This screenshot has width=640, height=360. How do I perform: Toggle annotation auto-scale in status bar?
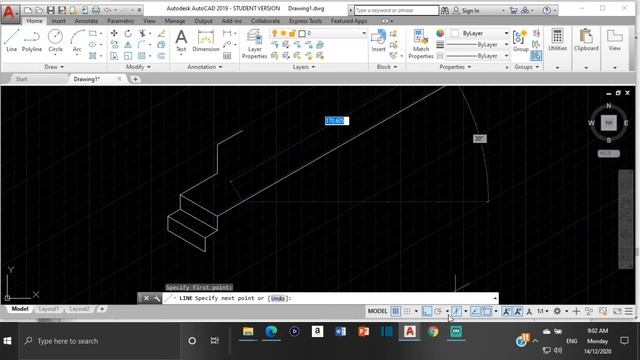[518, 311]
